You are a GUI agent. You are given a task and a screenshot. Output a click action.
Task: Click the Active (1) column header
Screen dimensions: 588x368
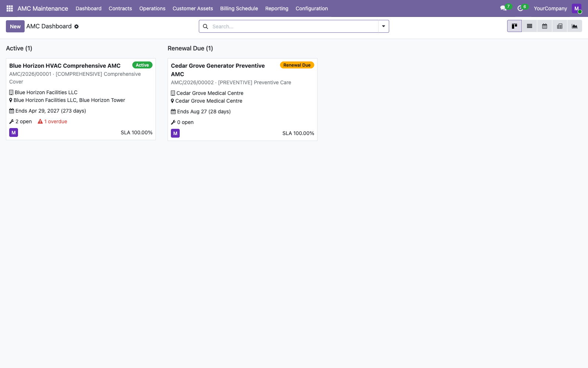point(19,48)
